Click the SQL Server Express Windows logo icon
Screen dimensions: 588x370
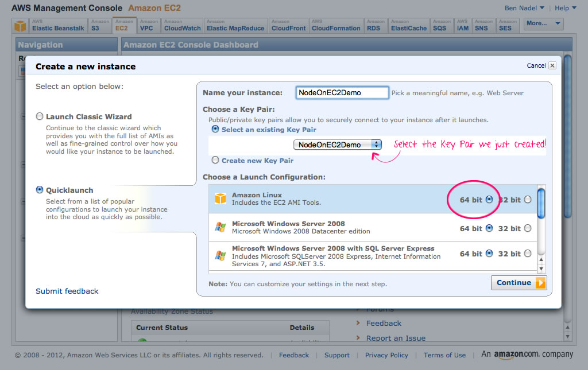220,256
